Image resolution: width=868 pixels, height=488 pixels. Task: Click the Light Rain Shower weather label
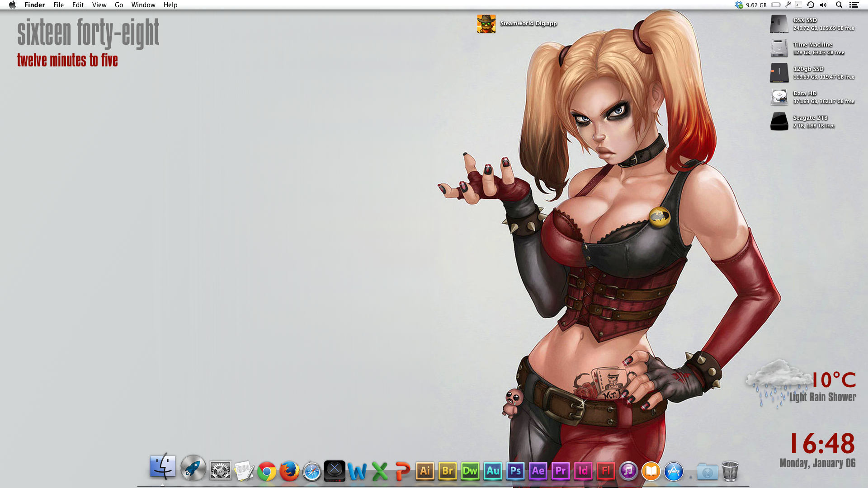[x=822, y=397]
